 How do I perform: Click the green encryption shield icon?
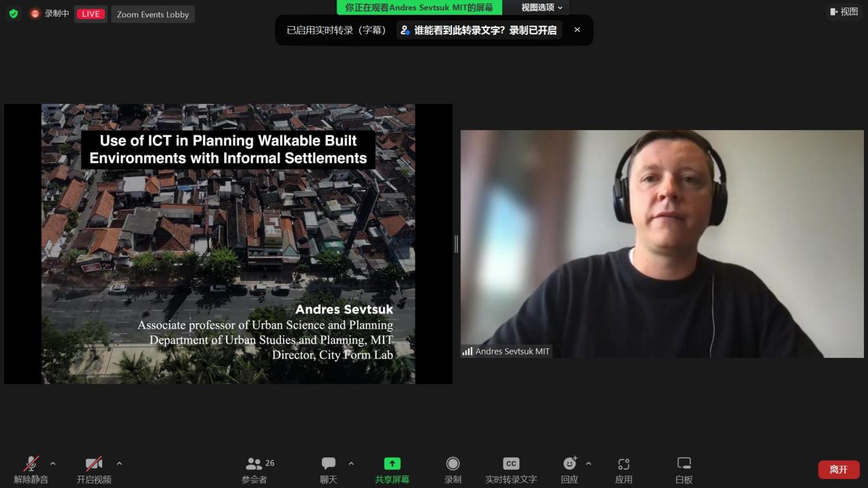[x=14, y=14]
